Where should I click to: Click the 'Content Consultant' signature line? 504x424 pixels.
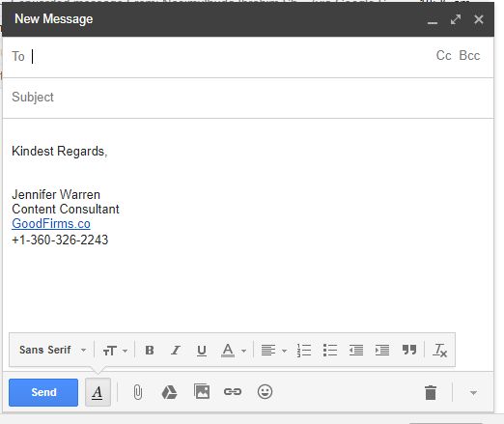tap(66, 209)
